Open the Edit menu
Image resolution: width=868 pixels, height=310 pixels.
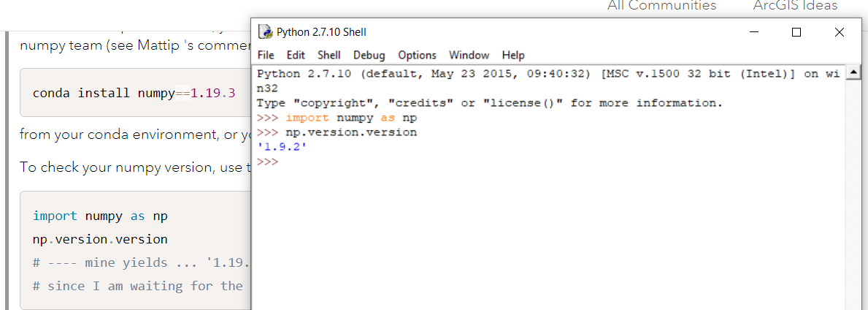296,55
